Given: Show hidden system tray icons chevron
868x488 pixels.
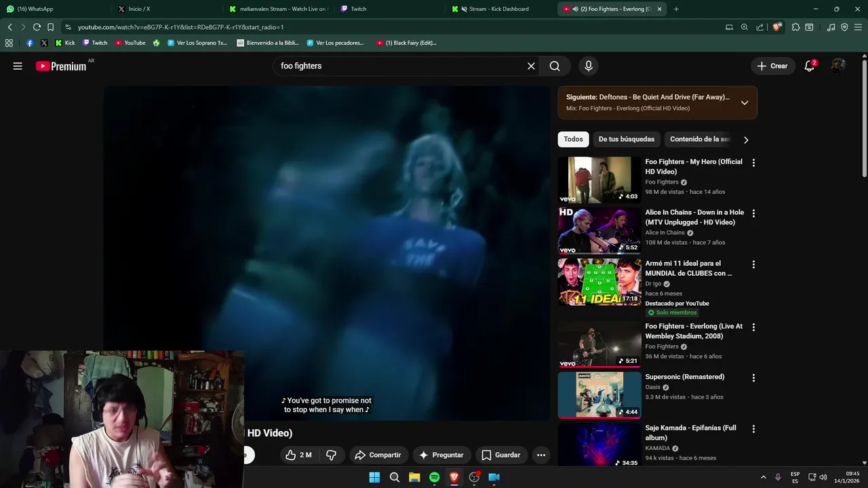Looking at the screenshot, I should (763, 477).
